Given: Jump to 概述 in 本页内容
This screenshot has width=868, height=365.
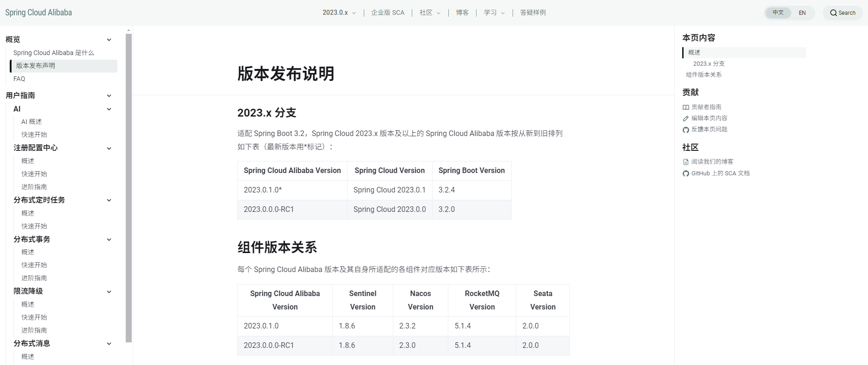Looking at the screenshot, I should click(x=744, y=53).
